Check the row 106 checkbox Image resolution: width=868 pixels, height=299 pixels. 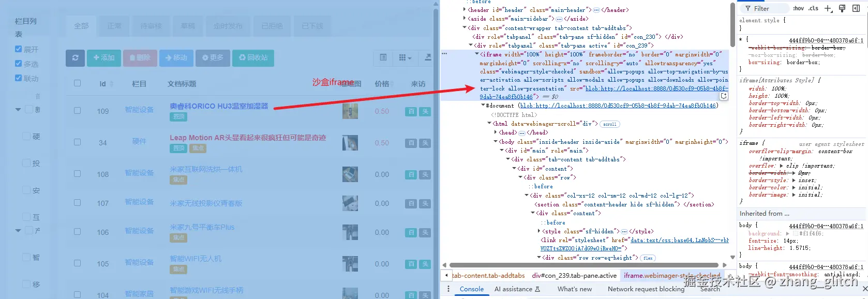click(78, 231)
